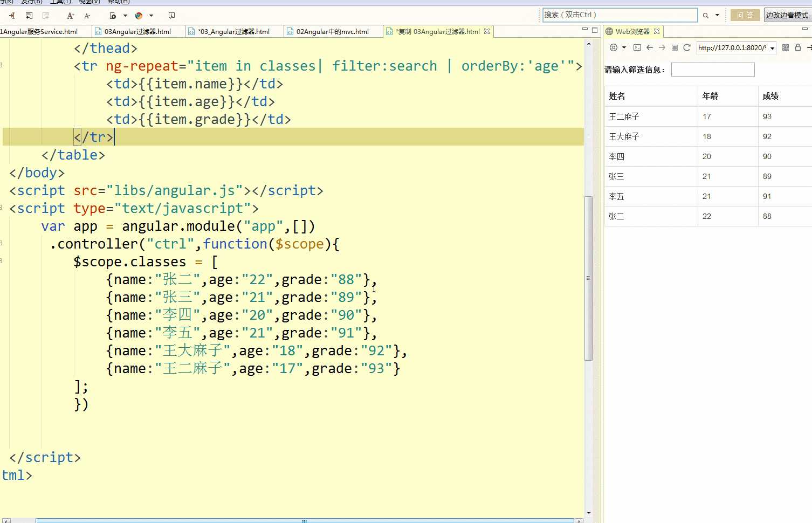
Task: Open the browser settings dropdown arrow
Action: tap(624, 47)
